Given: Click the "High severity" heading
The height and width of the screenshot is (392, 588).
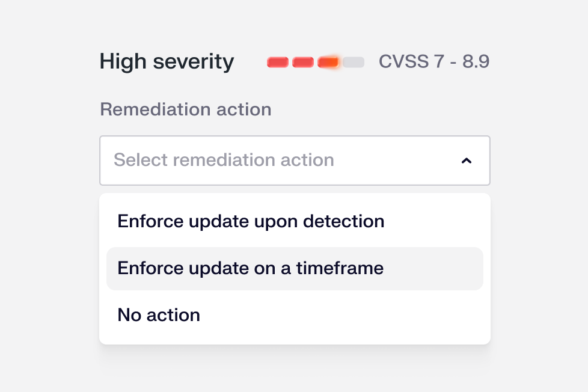Looking at the screenshot, I should [167, 61].
